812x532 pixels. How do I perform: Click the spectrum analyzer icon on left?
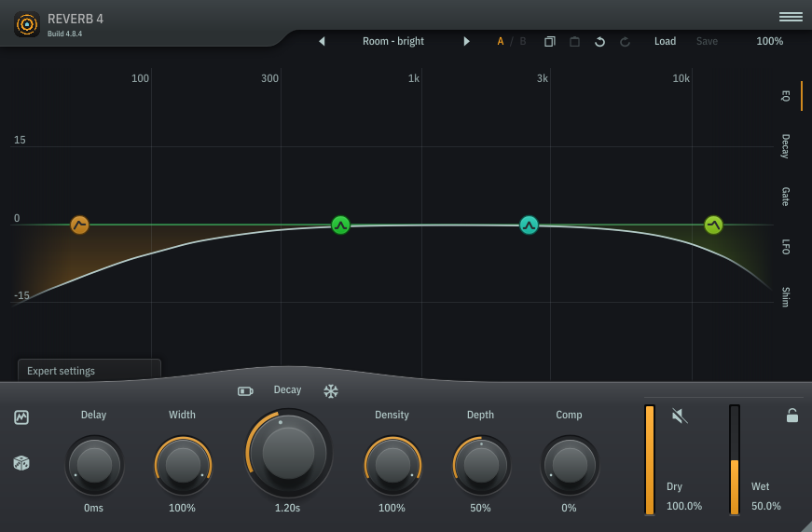click(x=21, y=417)
